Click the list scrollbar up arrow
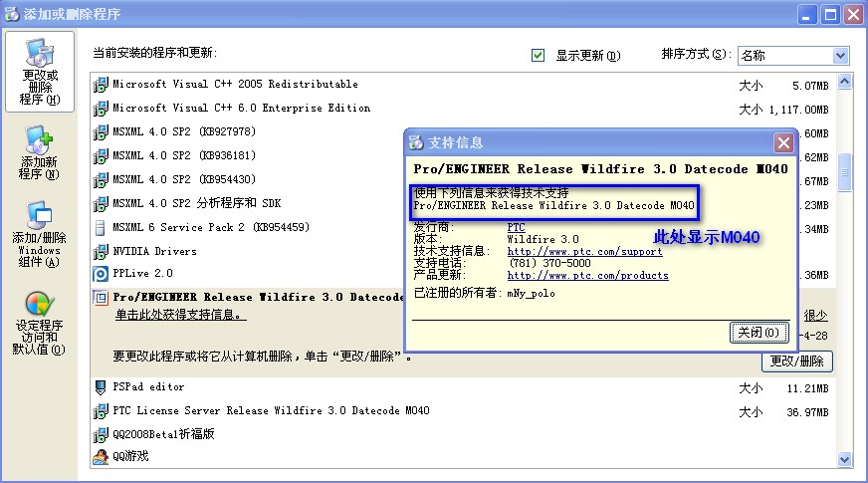 click(844, 82)
